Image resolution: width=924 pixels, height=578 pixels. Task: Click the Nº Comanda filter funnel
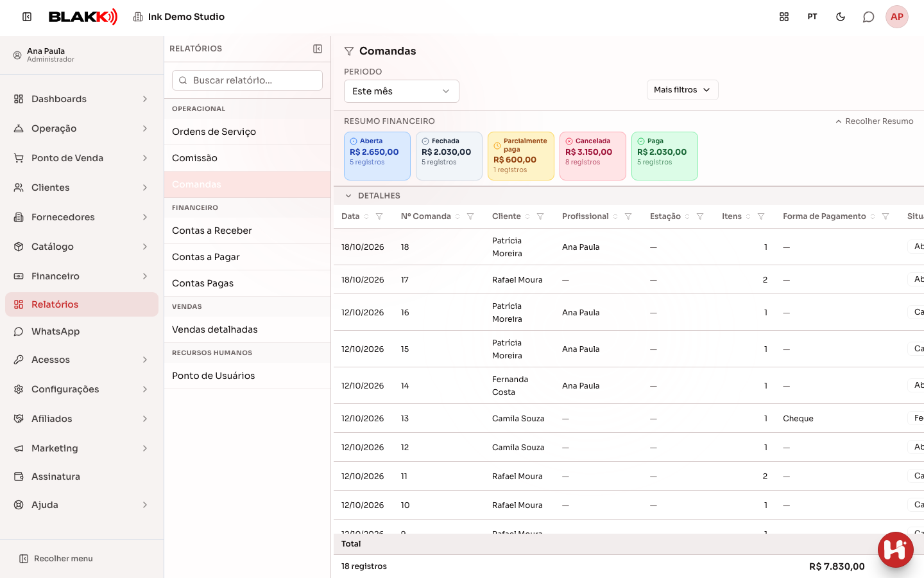click(470, 216)
